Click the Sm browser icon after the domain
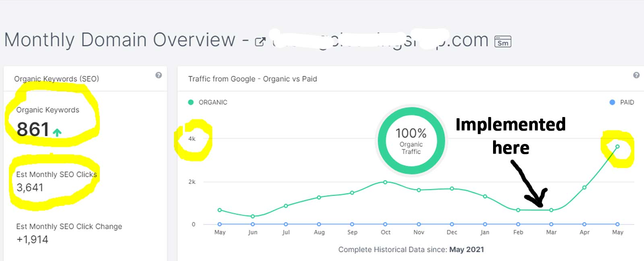This screenshot has width=644, height=261. point(503,42)
